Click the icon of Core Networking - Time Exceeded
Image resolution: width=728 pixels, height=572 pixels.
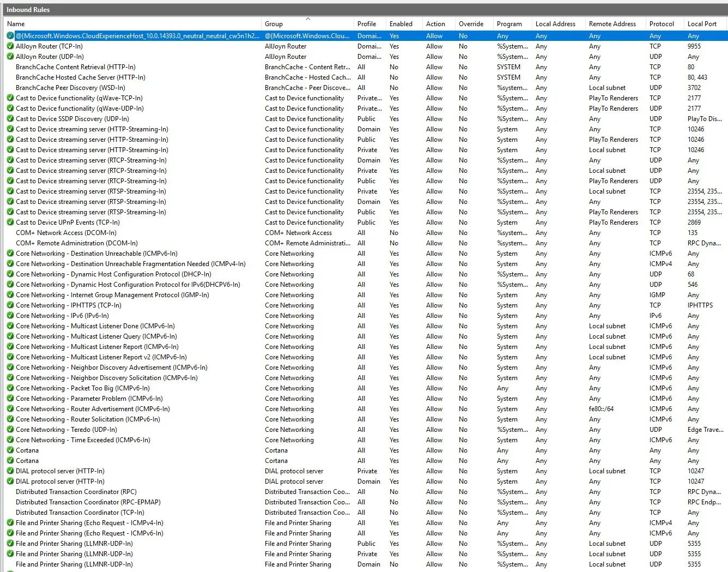pos(10,440)
